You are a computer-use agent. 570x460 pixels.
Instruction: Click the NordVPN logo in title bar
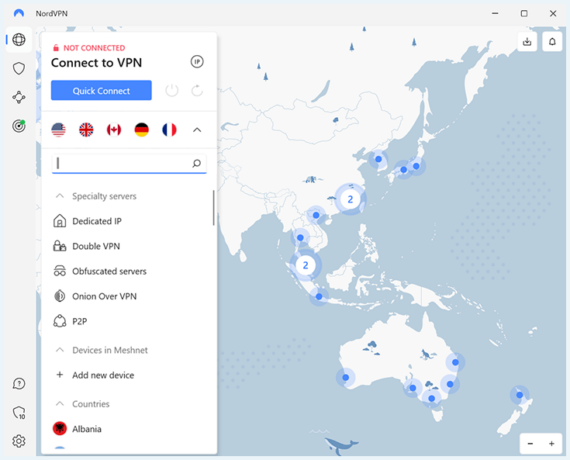coord(19,13)
